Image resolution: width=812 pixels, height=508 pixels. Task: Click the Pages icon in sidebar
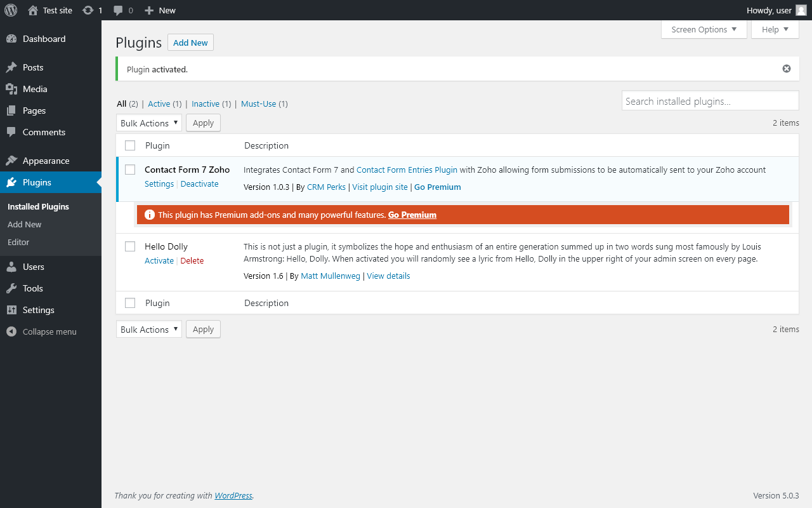pyautogui.click(x=11, y=110)
